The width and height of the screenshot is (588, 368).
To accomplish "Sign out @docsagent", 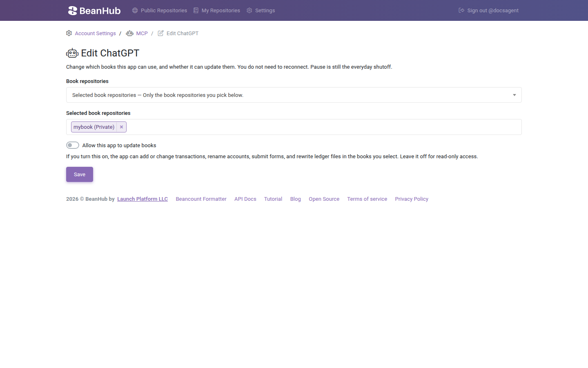I will pyautogui.click(x=489, y=10).
